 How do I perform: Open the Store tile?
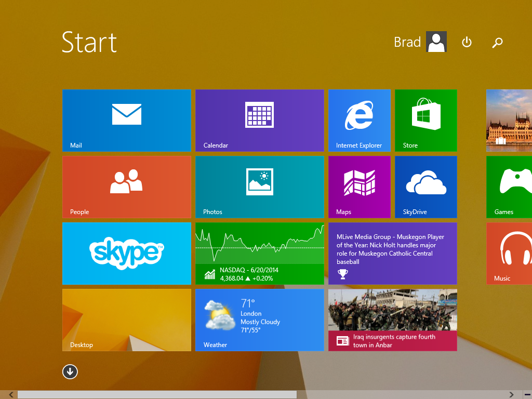(426, 121)
